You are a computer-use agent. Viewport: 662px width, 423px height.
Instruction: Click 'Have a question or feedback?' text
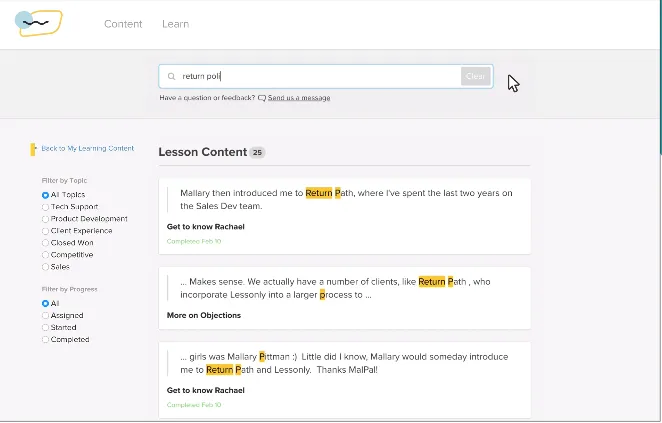point(207,98)
